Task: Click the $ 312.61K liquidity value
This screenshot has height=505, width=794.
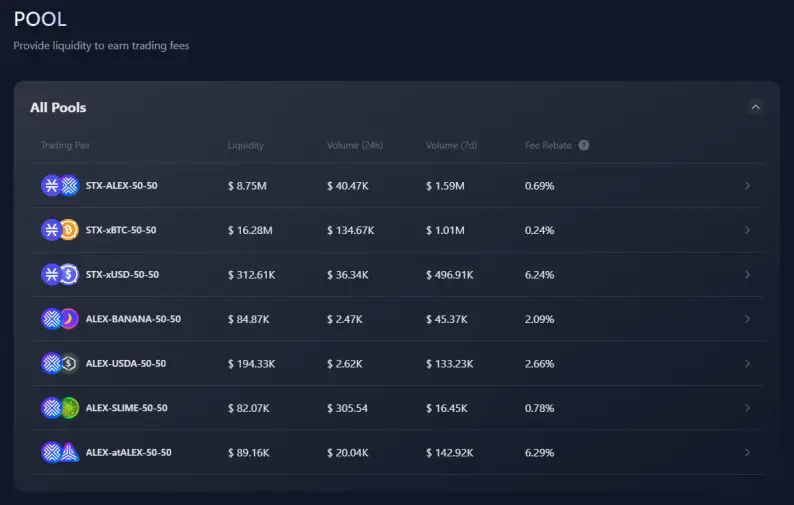Action: (x=252, y=275)
